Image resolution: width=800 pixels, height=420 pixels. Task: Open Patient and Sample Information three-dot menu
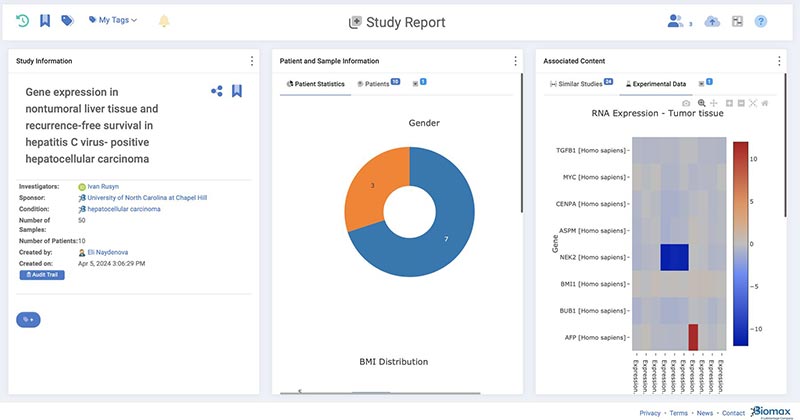(x=515, y=61)
